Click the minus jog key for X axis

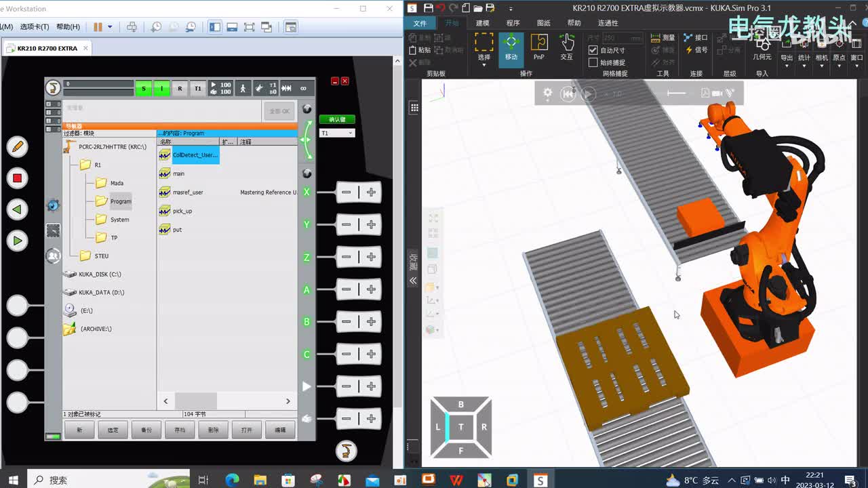pos(346,192)
